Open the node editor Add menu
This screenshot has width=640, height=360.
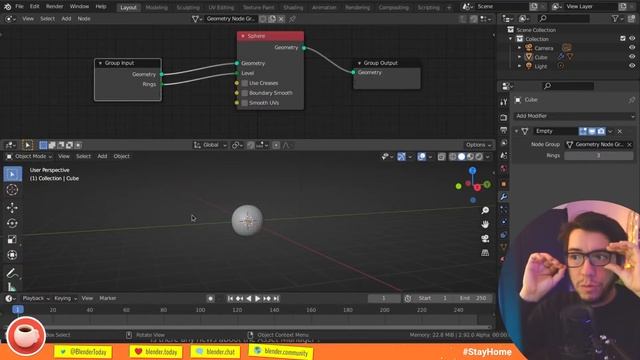[66, 19]
